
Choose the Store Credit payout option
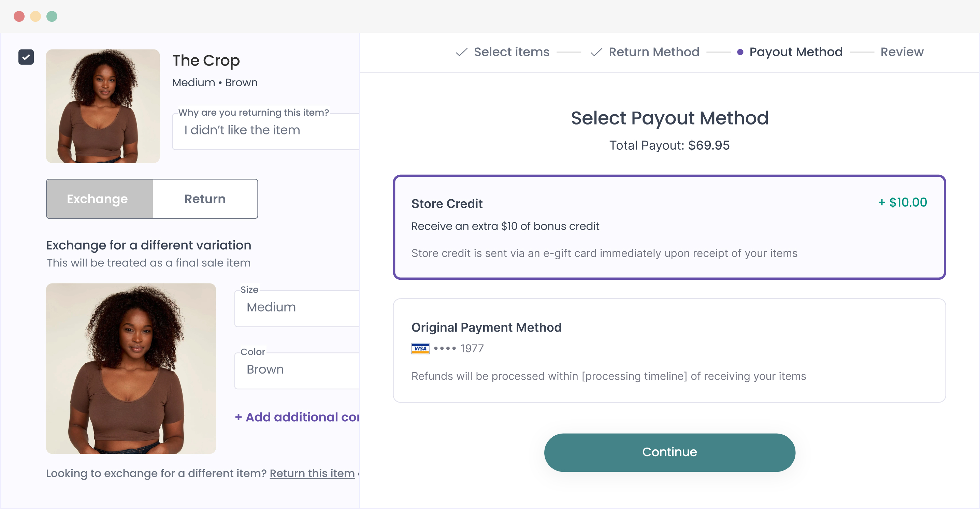click(x=669, y=228)
